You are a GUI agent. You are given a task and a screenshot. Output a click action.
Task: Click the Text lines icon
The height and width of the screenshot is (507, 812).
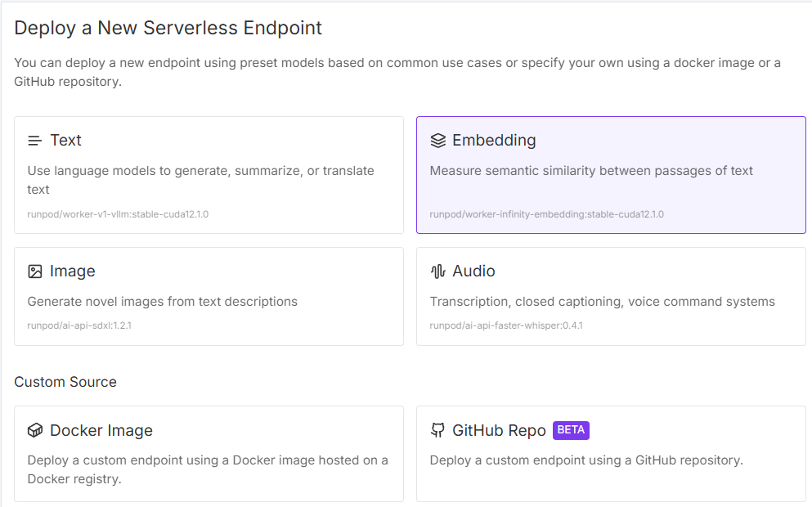coord(34,141)
